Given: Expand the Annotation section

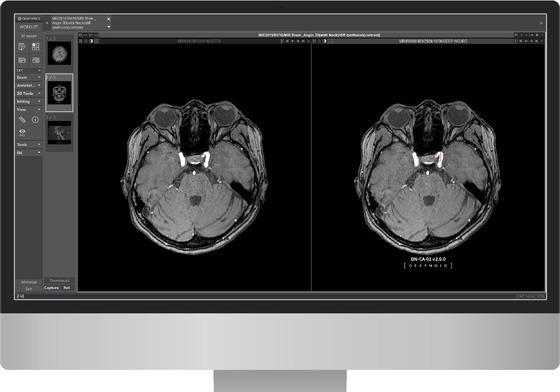Looking at the screenshot, I should [x=29, y=85].
